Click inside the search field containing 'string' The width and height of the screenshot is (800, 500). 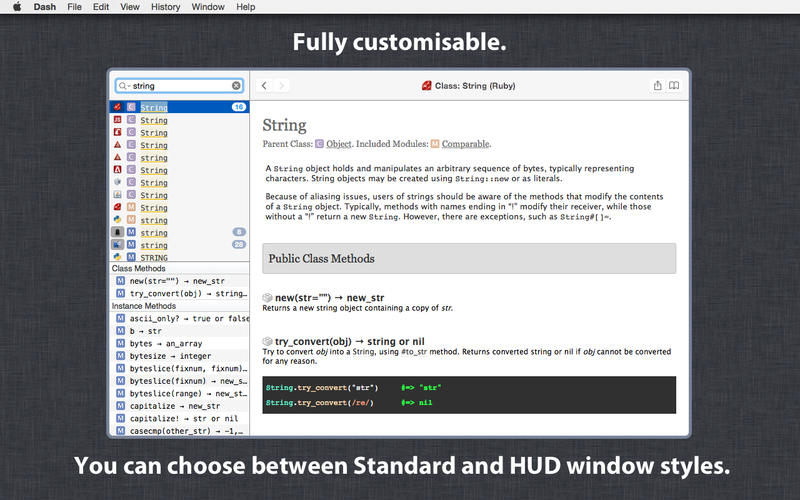pyautogui.click(x=180, y=86)
